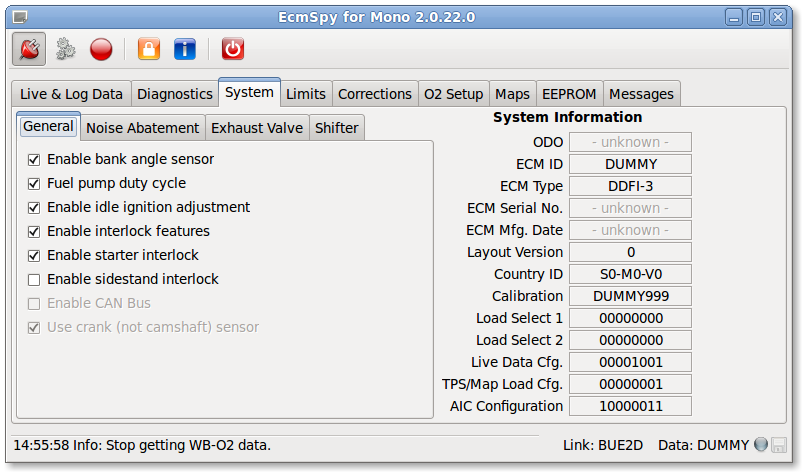Enable sidestand interlock checkbox
802x472 pixels.
click(x=34, y=280)
